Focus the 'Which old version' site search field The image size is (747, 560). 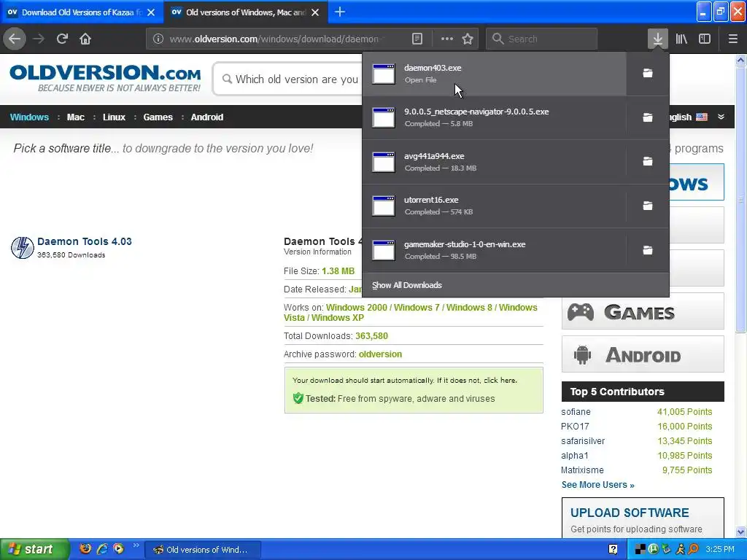[x=289, y=79]
